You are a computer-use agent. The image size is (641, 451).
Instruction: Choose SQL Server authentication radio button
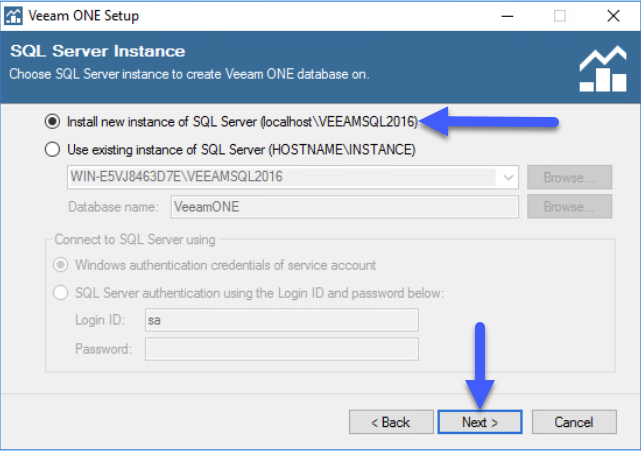pos(61,293)
